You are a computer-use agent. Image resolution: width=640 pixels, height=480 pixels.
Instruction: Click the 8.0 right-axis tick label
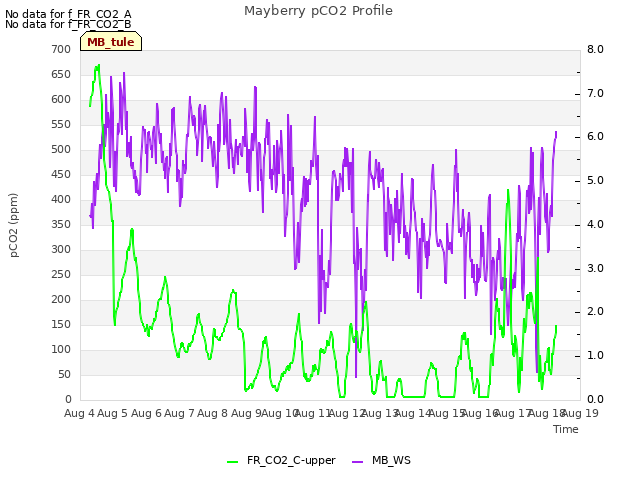(595, 49)
